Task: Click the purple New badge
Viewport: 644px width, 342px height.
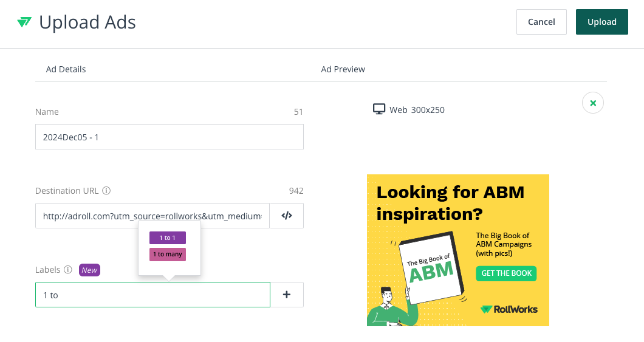Action: click(x=89, y=270)
